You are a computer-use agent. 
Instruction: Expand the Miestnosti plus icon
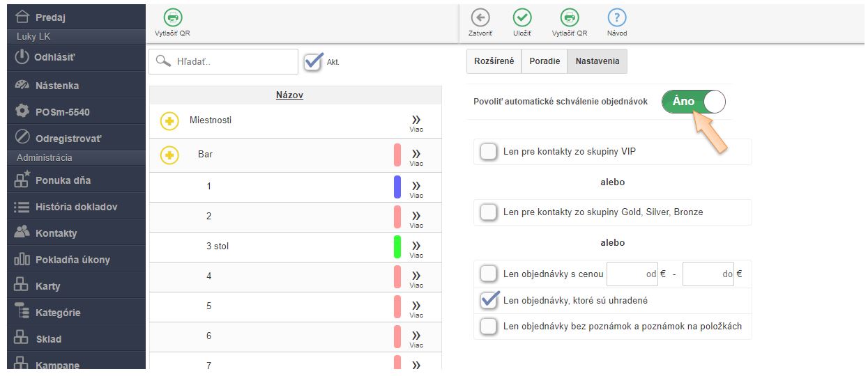[169, 121]
